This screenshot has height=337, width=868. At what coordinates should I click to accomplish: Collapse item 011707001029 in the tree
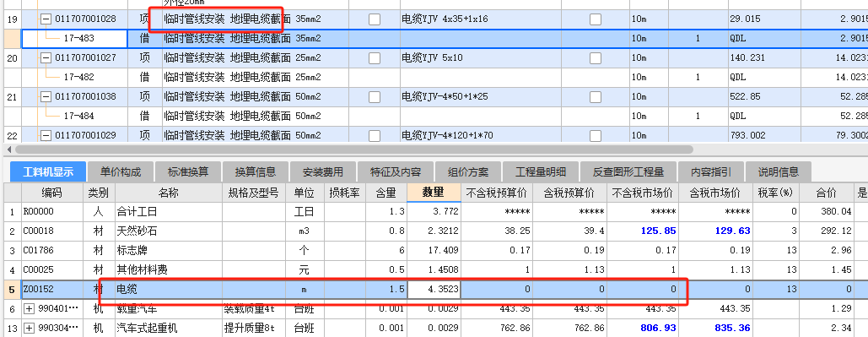coord(46,135)
